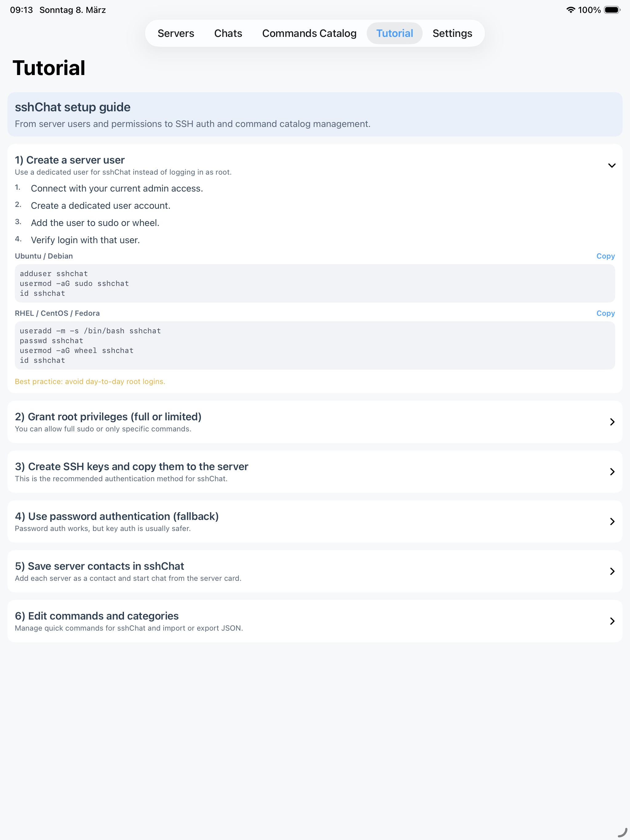
Task: Open the Chats tab
Action: (x=228, y=33)
